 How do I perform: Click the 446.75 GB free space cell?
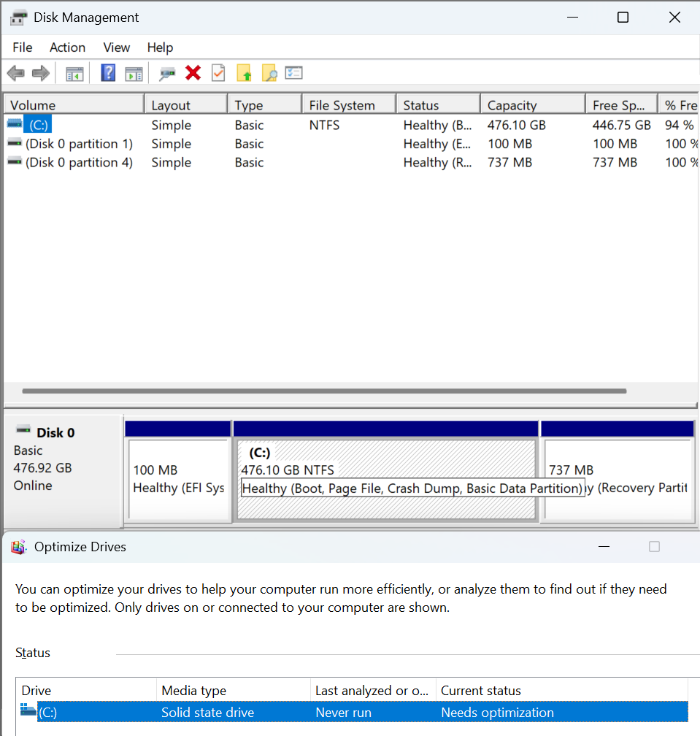621,125
